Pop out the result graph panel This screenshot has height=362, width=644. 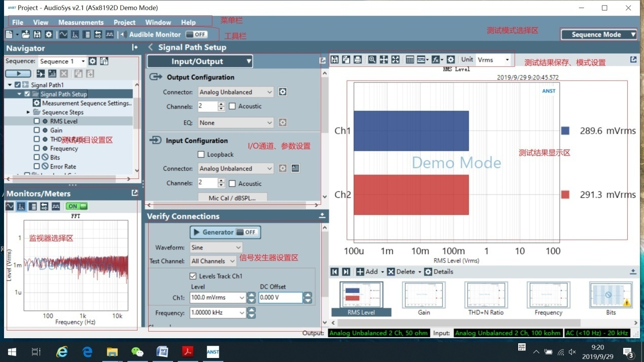coord(633,59)
